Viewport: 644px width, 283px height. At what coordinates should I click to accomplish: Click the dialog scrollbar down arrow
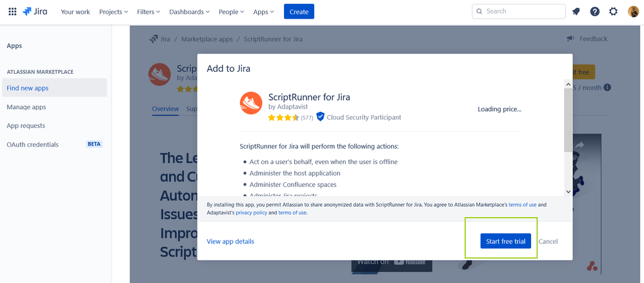(x=568, y=192)
